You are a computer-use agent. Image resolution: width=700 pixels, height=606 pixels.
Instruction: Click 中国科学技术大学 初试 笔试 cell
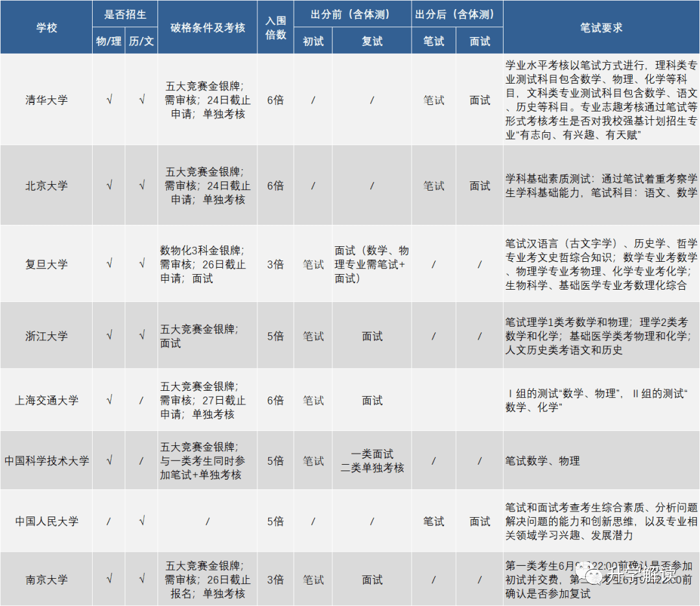pos(313,461)
